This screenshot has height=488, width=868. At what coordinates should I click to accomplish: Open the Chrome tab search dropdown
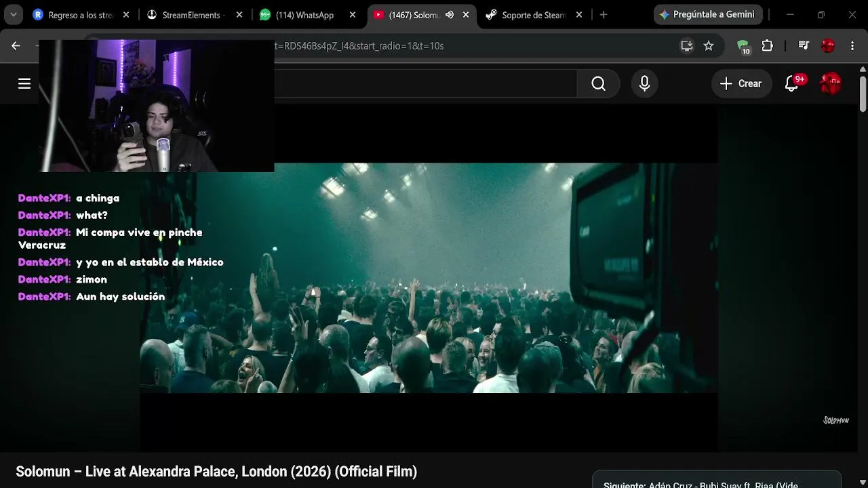tap(14, 15)
